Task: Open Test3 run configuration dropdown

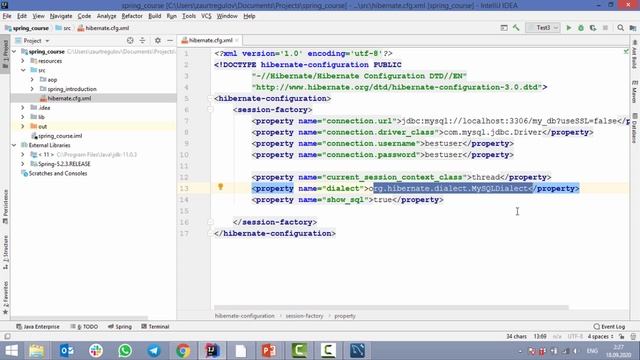Action: pyautogui.click(x=543, y=28)
